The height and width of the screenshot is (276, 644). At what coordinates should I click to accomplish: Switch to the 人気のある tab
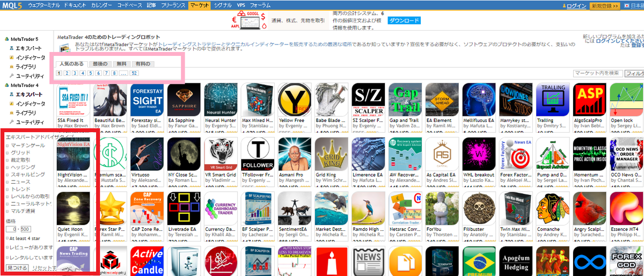pyautogui.click(x=71, y=64)
